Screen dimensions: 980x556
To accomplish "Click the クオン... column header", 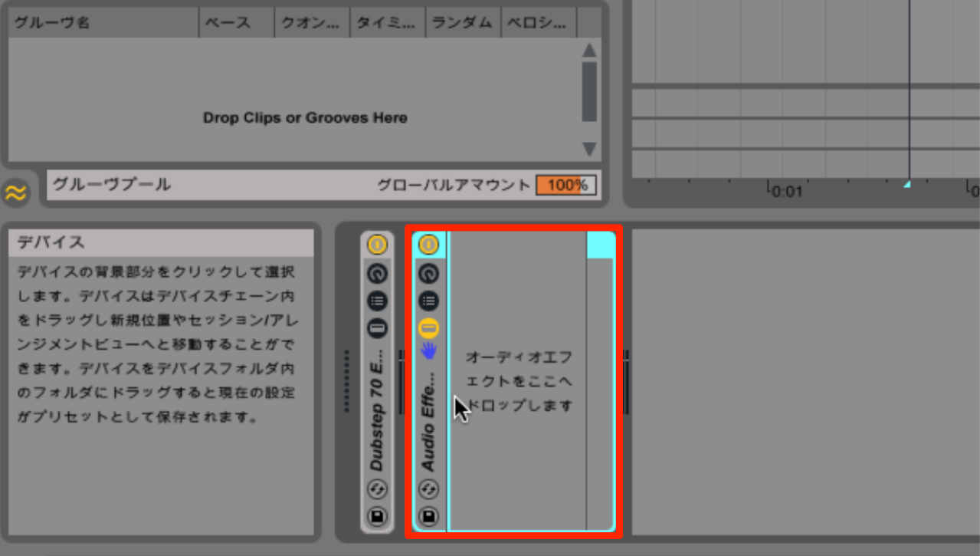I will click(312, 23).
